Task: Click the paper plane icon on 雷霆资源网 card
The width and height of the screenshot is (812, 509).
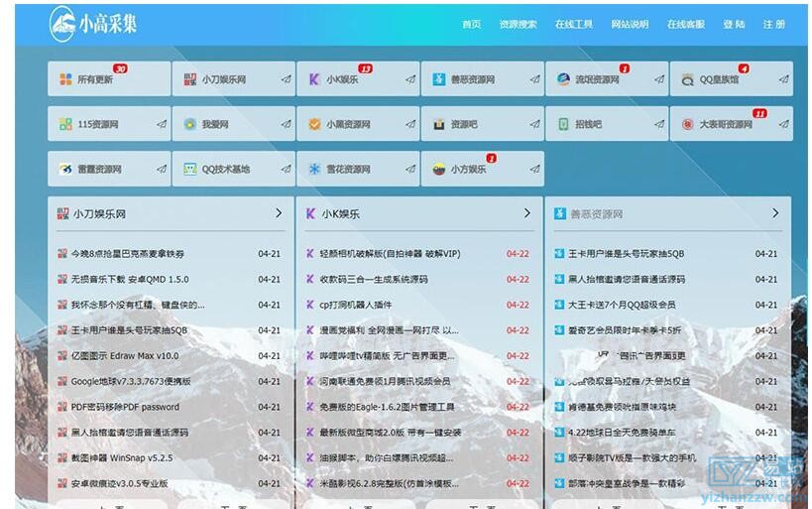Action: [162, 169]
